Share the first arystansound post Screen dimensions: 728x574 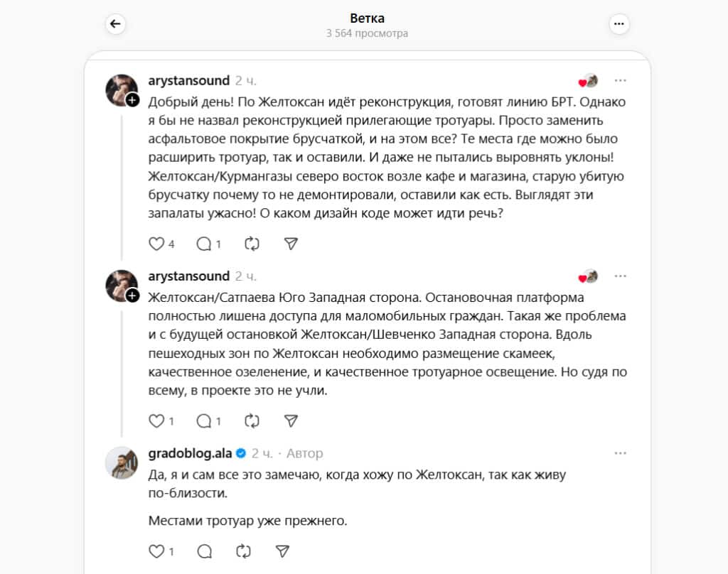(x=291, y=244)
